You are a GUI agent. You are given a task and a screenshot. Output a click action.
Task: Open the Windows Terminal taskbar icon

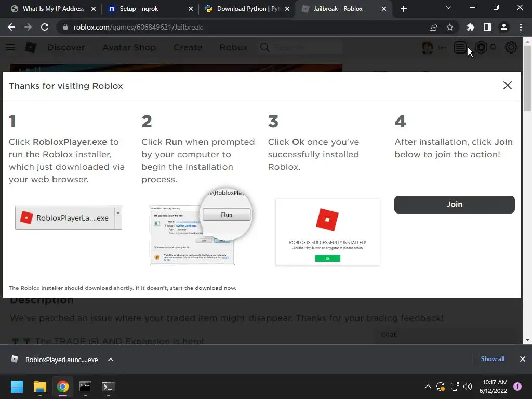point(108,387)
